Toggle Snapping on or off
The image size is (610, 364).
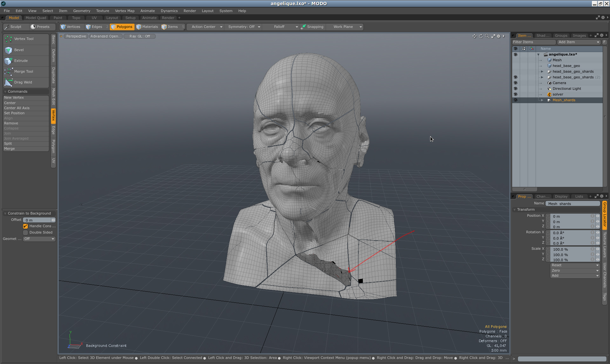[x=312, y=27]
